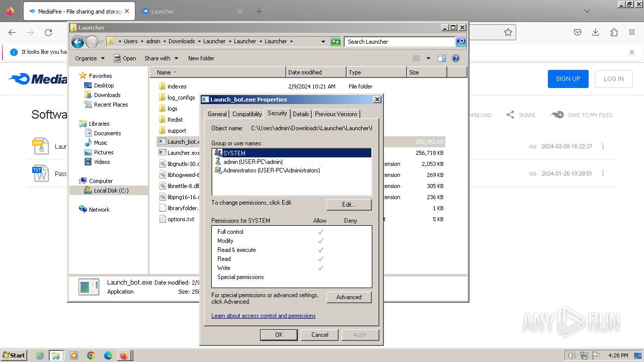The width and height of the screenshot is (644, 362).
Task: Click the Windows Start button
Action: pyautogui.click(x=14, y=355)
